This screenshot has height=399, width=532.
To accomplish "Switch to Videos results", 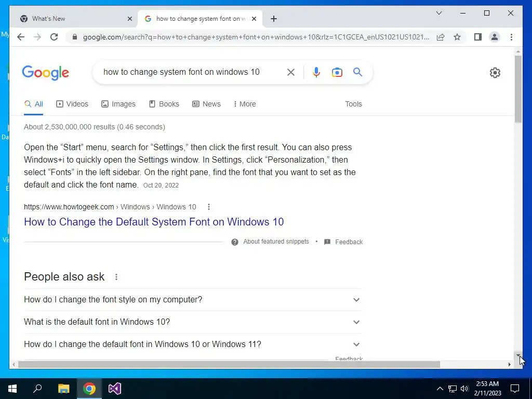I will (72, 104).
